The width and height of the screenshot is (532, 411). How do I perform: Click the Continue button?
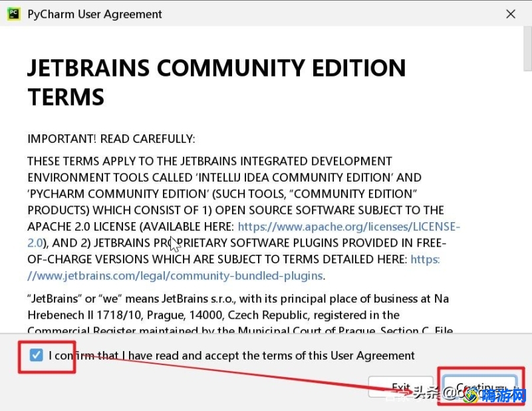(x=480, y=386)
